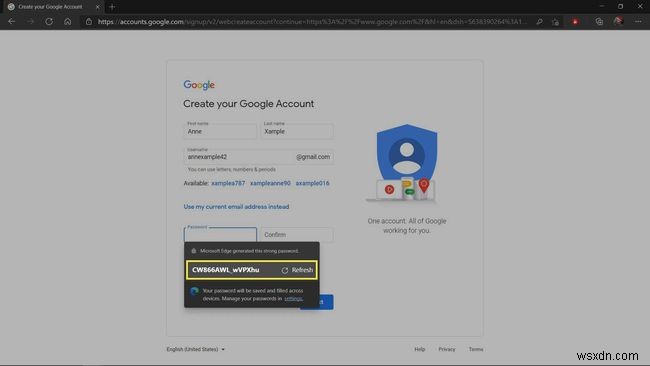Open the Help link in the footer
The height and width of the screenshot is (366, 650).
[x=420, y=349]
